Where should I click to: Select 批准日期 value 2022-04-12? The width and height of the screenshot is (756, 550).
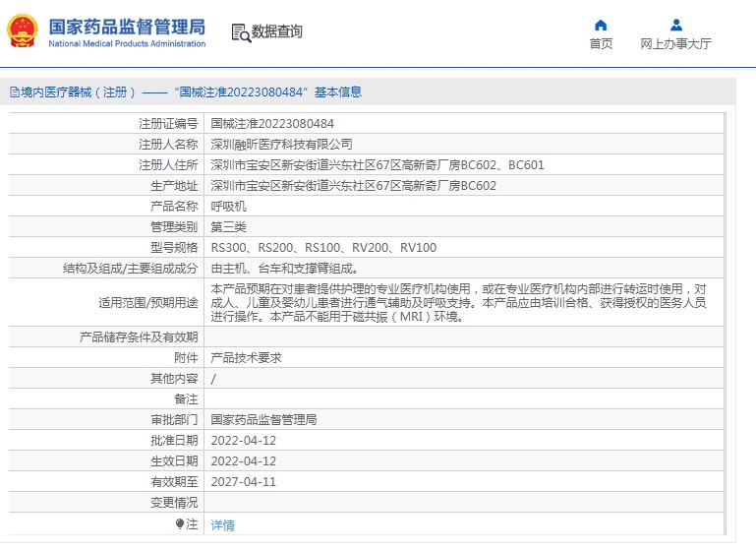[x=244, y=441]
